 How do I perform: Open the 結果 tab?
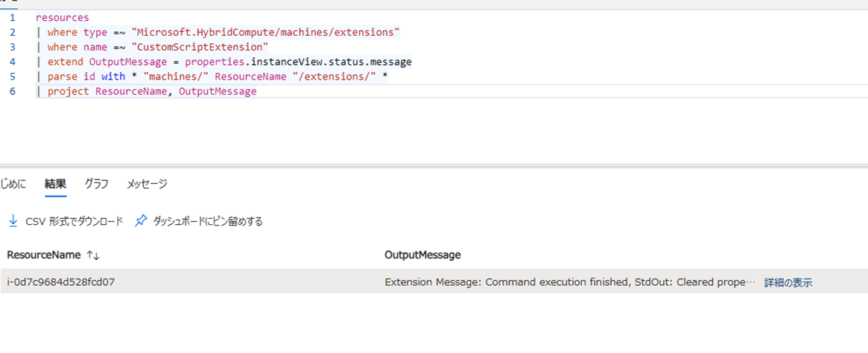tap(55, 184)
